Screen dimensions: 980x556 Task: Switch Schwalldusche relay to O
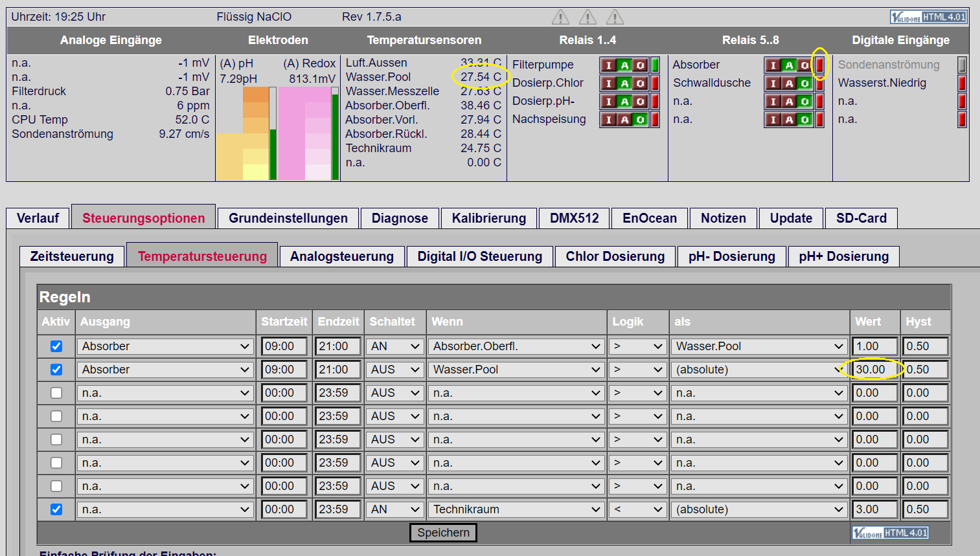click(804, 83)
